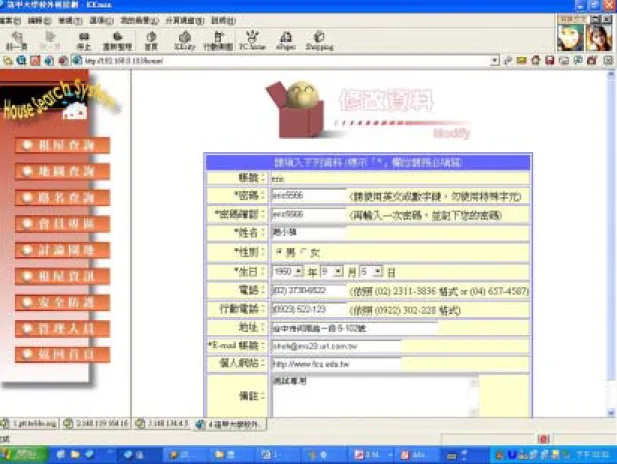Click toolbar icon between KKcity and PC home
This screenshot has height=464, width=617.
click(x=218, y=41)
